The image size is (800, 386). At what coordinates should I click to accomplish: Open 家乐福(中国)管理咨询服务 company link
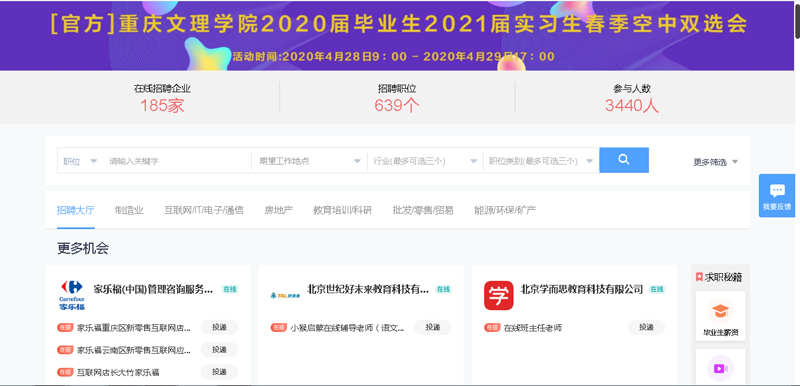(153, 289)
